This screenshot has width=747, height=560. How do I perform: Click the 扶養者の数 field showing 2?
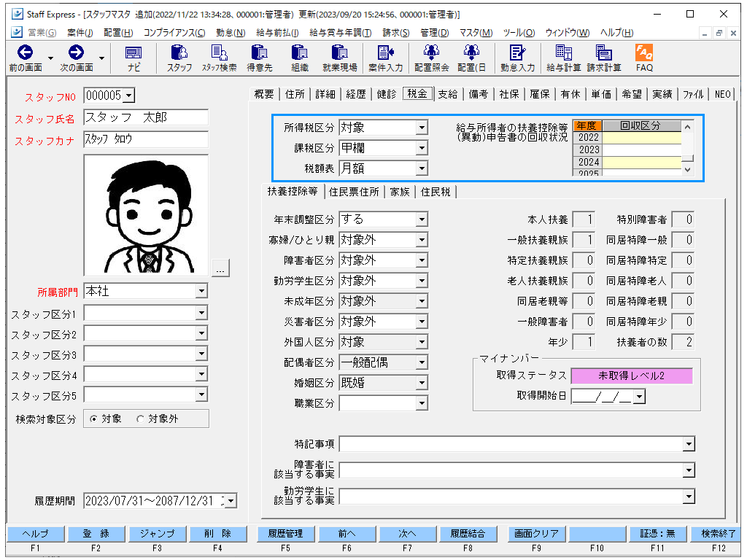pyautogui.click(x=683, y=343)
